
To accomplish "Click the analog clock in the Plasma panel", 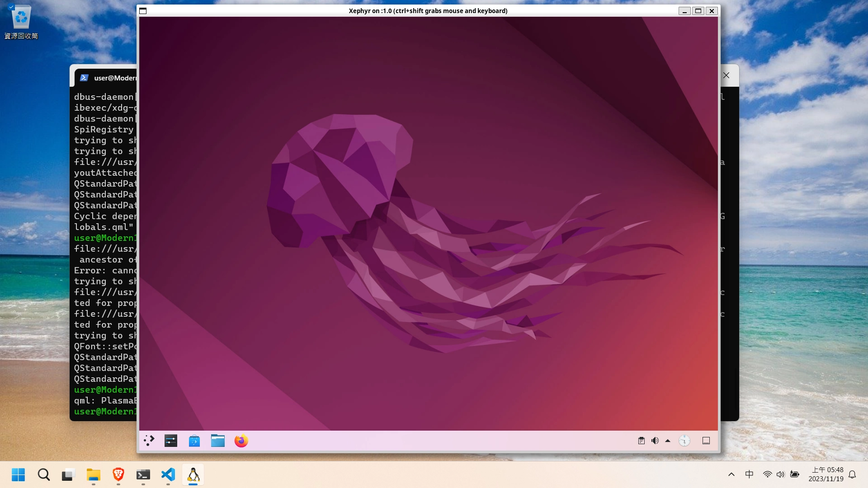I will [x=684, y=441].
